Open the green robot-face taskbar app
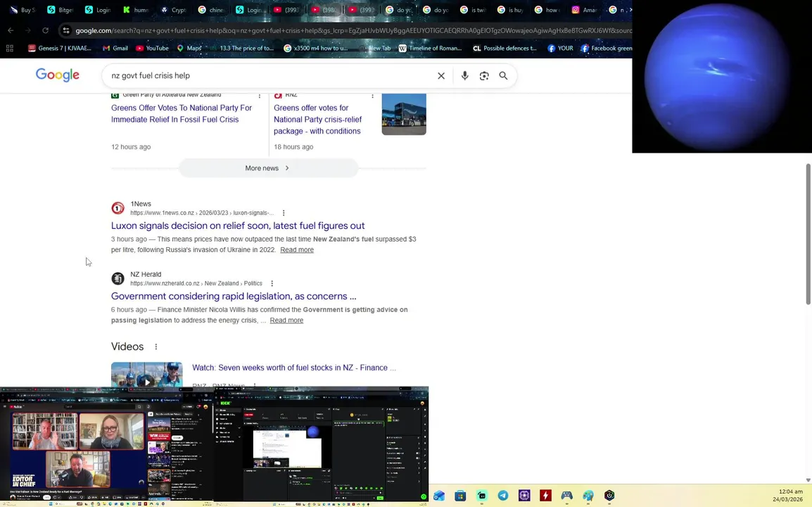 tap(481, 496)
